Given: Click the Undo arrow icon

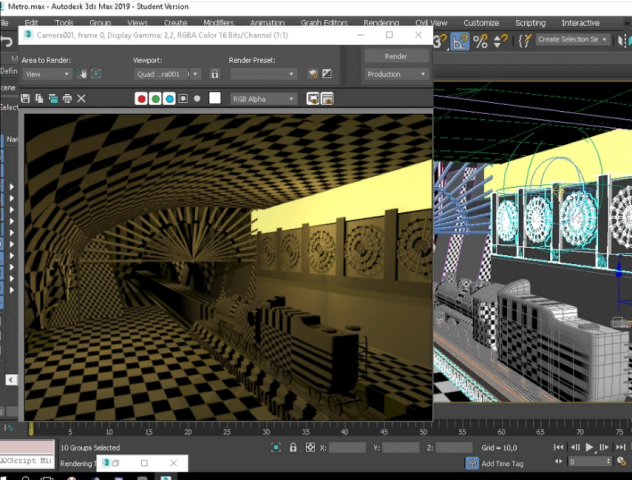Looking at the screenshot, I should point(6,42).
